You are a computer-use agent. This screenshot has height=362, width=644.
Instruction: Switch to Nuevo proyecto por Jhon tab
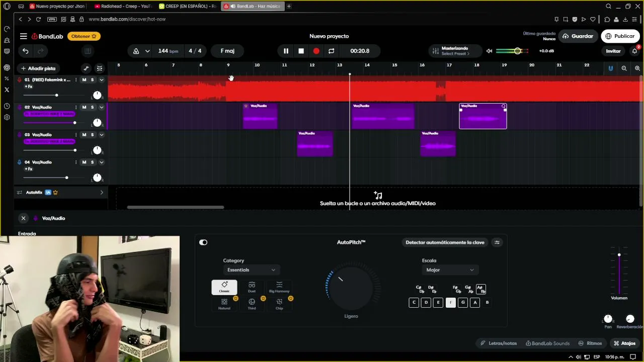click(59, 6)
